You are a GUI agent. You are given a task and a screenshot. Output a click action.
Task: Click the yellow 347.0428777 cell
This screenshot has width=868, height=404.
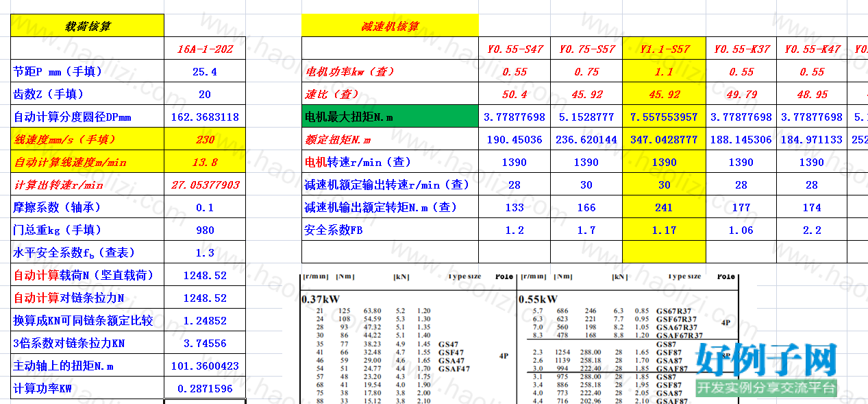tap(664, 139)
